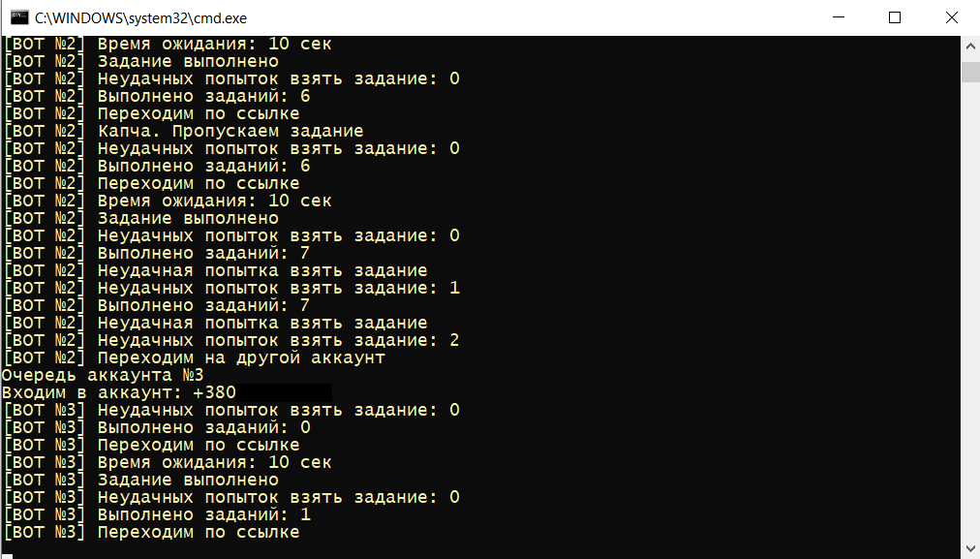The image size is (980, 559).
Task: Click 'Капча. Пропускаем задание' line
Action: 184,132
